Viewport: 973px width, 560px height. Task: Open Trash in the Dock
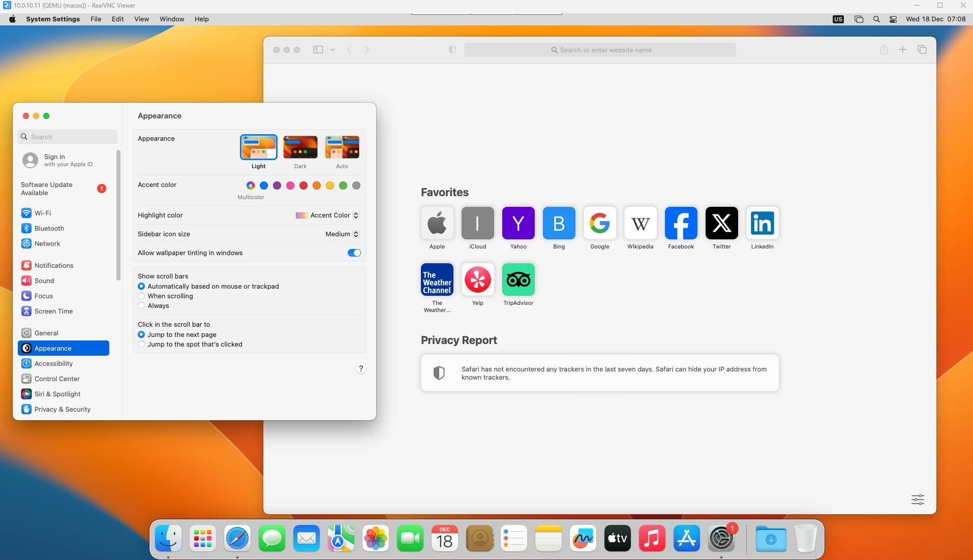click(x=806, y=538)
